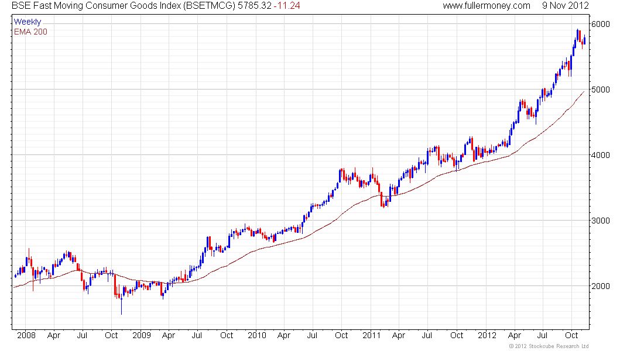The height and width of the screenshot is (351, 644).
Task: Click the Apr label following 2008
Action: tap(54, 336)
